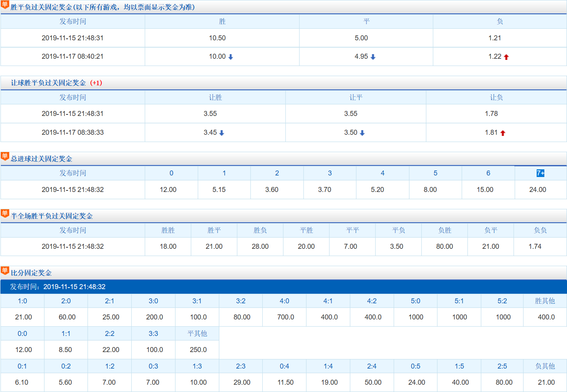Image resolution: width=567 pixels, height=392 pixels.
Task: Click the blue down arrow next to 10.00
Action: [230, 57]
